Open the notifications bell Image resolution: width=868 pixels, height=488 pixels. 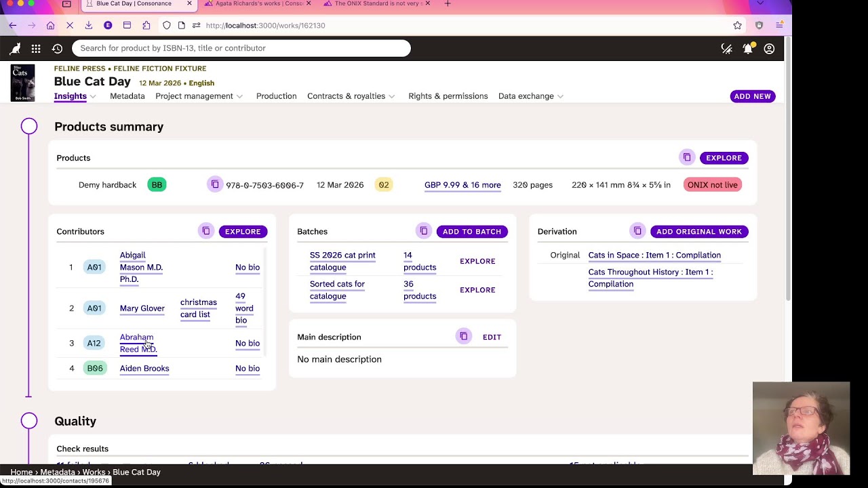[x=748, y=49]
